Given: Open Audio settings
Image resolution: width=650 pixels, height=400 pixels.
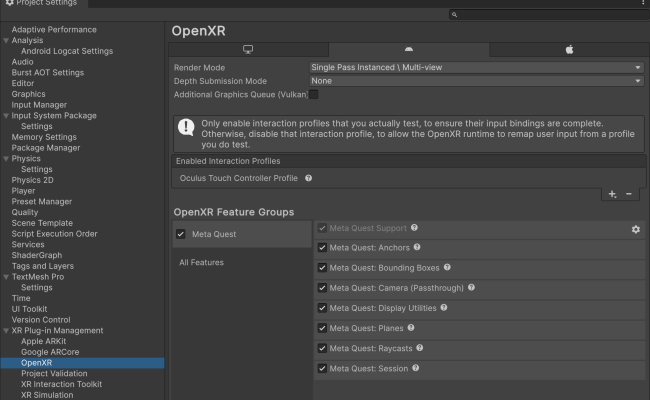Looking at the screenshot, I should pos(22,62).
